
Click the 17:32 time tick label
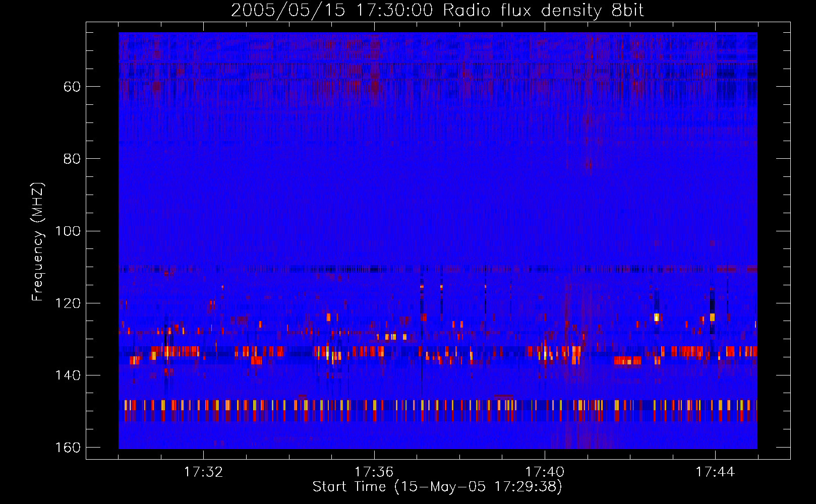coord(203,472)
